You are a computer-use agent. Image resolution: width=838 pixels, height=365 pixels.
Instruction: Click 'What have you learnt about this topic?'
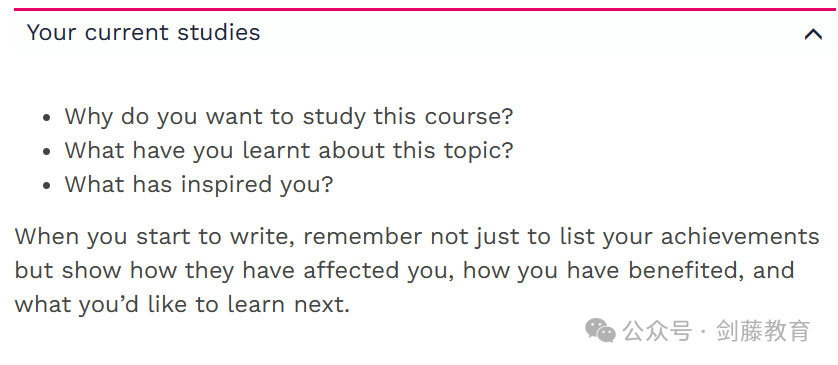click(x=289, y=150)
